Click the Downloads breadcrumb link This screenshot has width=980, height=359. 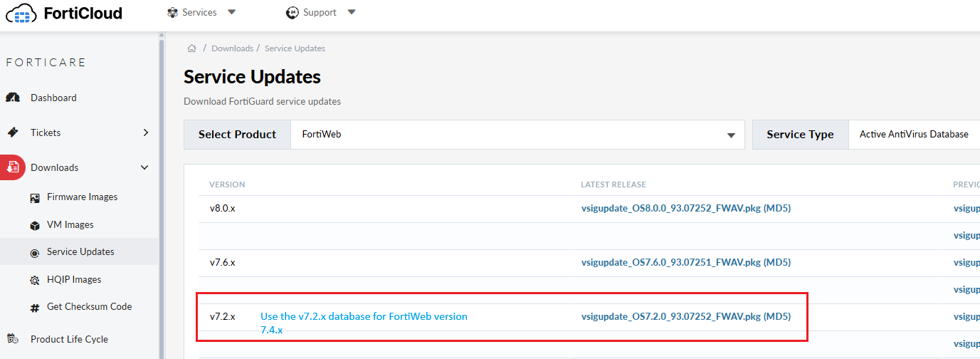coord(232,48)
